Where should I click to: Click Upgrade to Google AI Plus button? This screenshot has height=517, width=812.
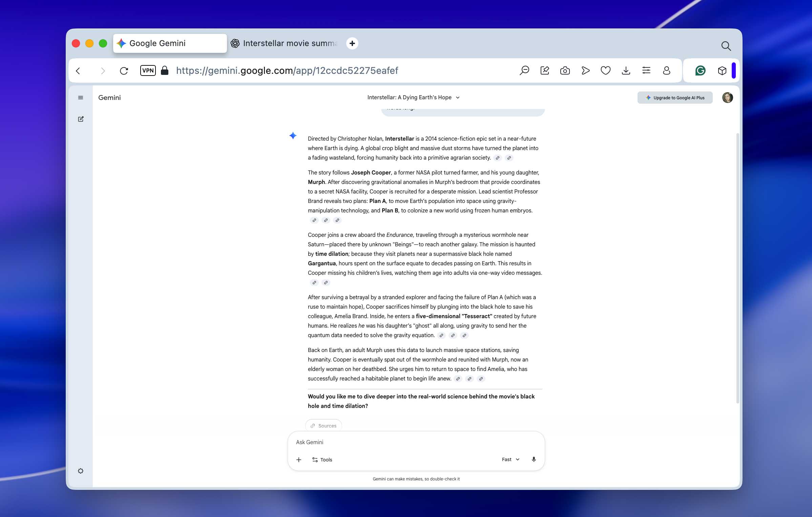(x=675, y=98)
